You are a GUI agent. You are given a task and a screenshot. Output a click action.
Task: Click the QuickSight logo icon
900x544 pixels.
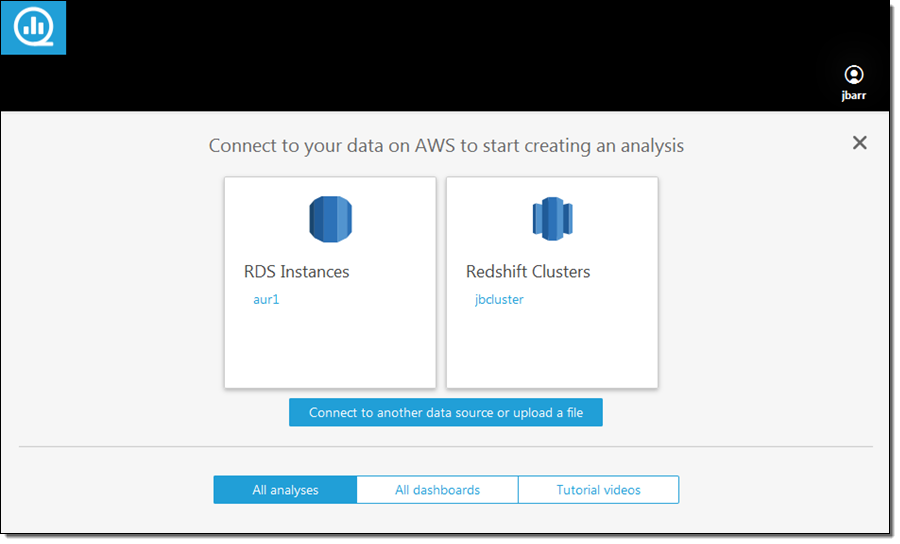click(x=33, y=27)
